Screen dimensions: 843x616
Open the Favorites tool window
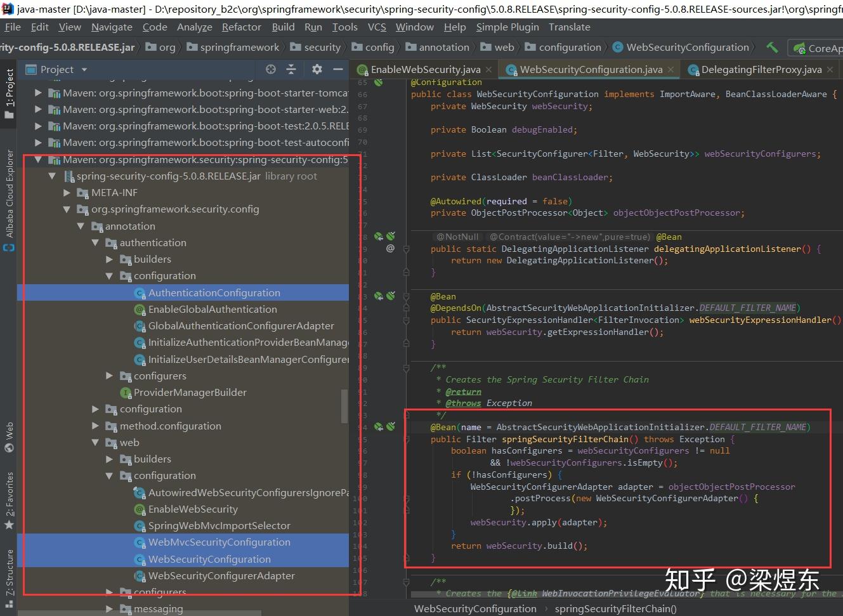click(9, 501)
